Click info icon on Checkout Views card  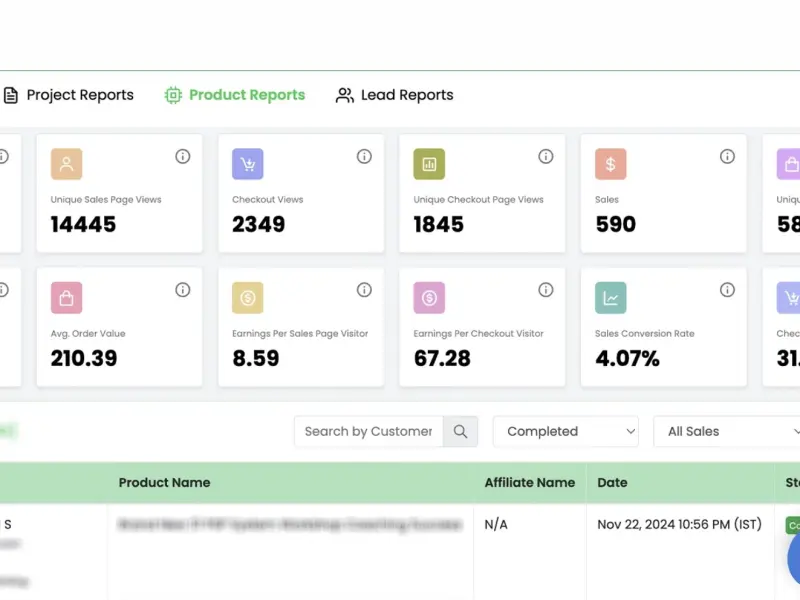pyautogui.click(x=364, y=156)
